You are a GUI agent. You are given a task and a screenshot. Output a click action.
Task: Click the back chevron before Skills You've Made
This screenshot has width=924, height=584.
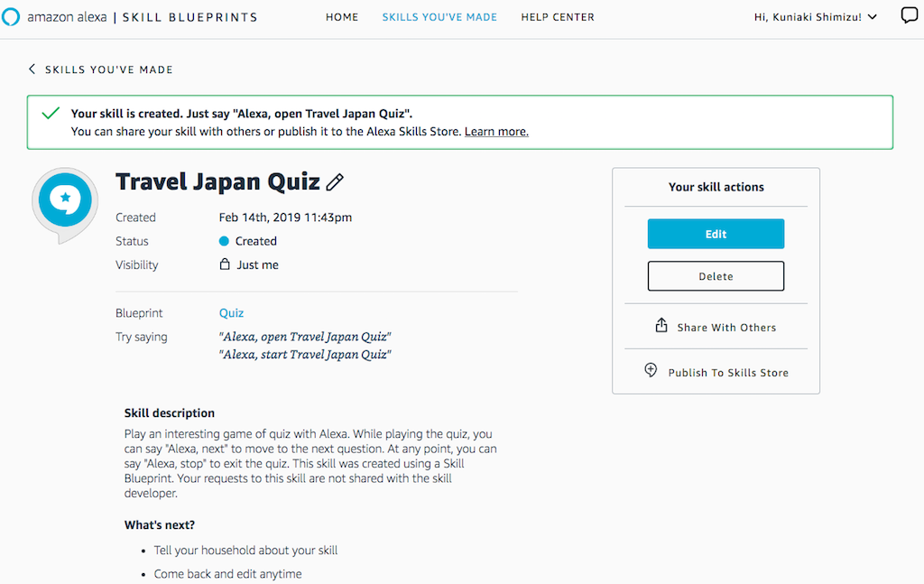click(x=32, y=69)
